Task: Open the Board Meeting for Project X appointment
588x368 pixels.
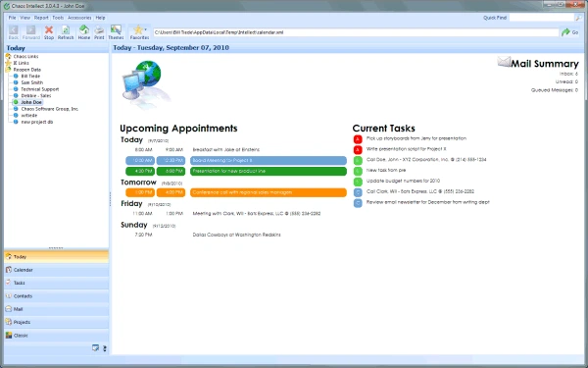Action: (269, 160)
